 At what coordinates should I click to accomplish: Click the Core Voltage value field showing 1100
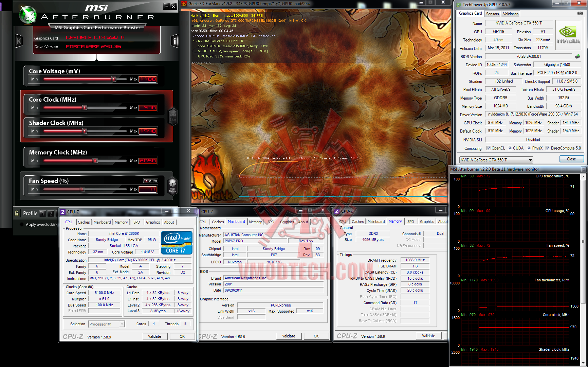pyautogui.click(x=148, y=79)
